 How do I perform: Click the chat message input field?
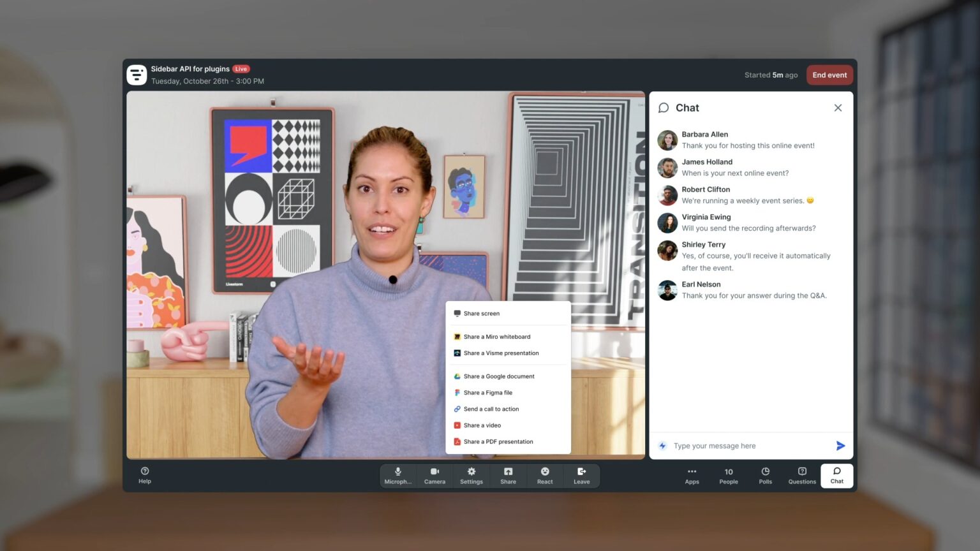click(734, 445)
